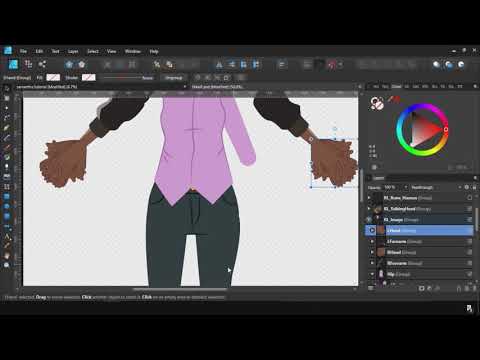Select the Transparency tool
Viewport: 480px width, 360px height.
click(7, 167)
